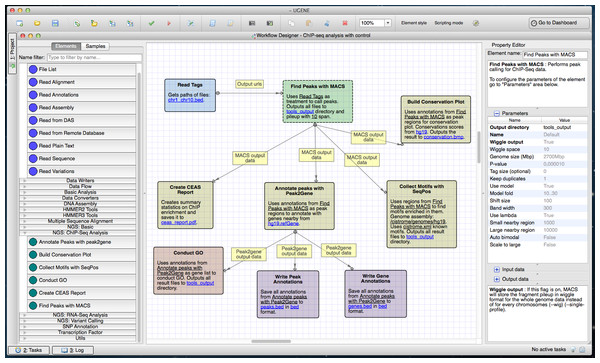Click the Auto bimodal value False
Screen dimensions: 600x363
tap(549, 238)
